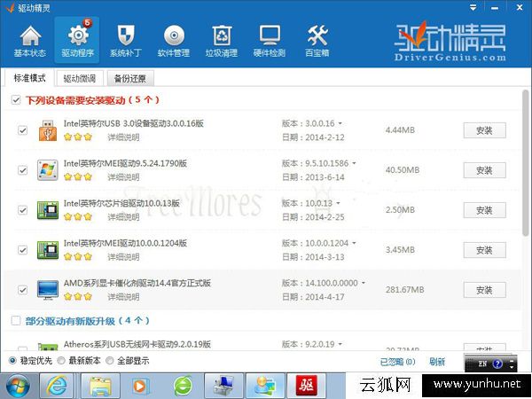Switch to the 标准模式 tab

click(x=29, y=78)
